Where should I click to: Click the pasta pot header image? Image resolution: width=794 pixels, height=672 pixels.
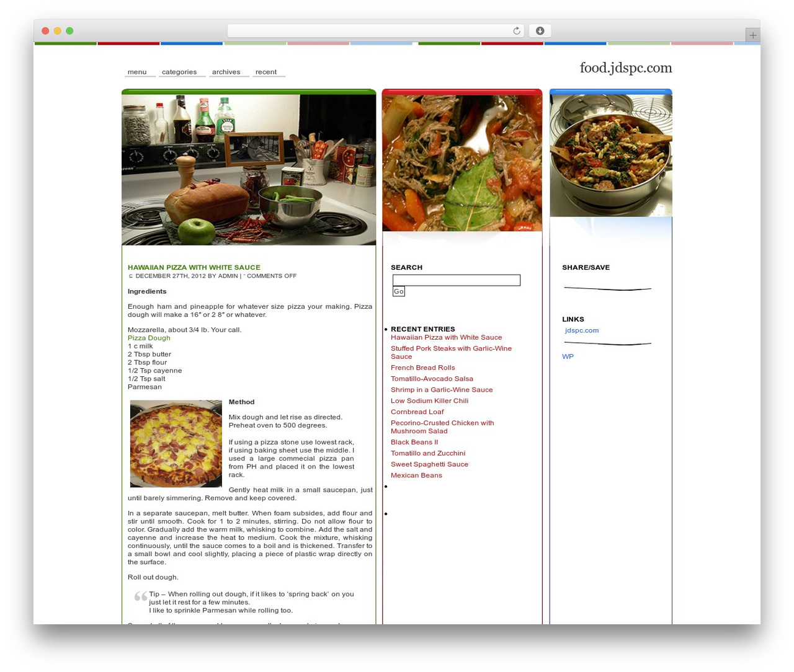611,156
